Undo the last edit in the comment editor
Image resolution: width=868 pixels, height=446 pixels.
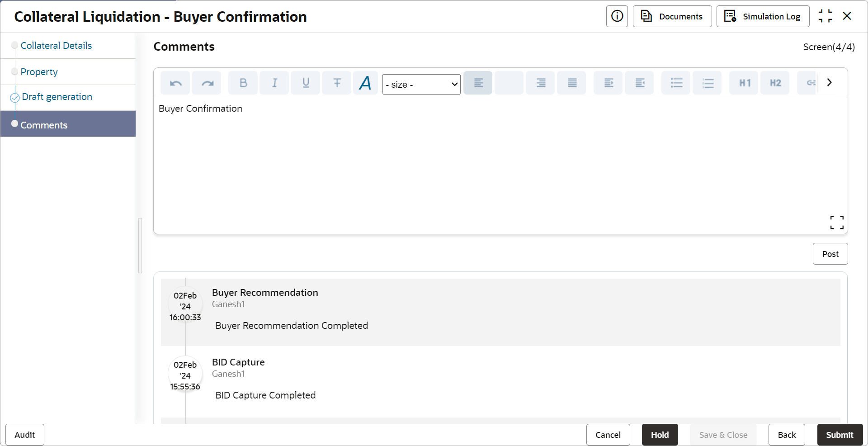pyautogui.click(x=175, y=83)
